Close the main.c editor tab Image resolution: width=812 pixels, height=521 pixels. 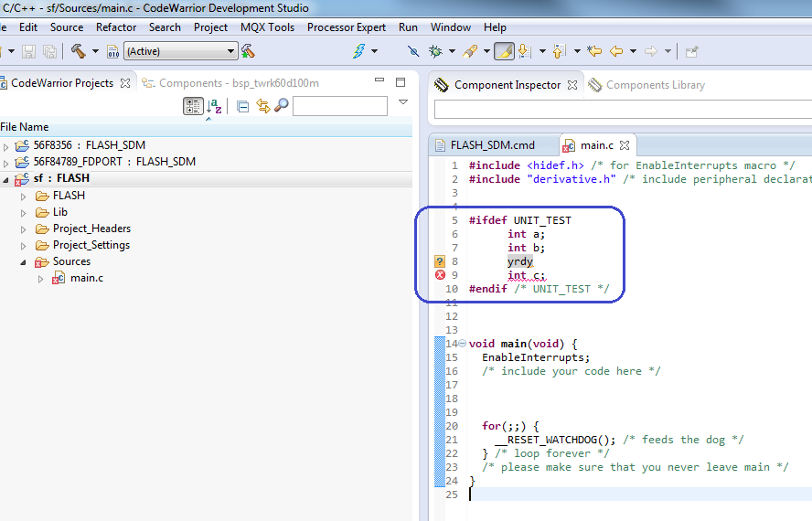[625, 145]
